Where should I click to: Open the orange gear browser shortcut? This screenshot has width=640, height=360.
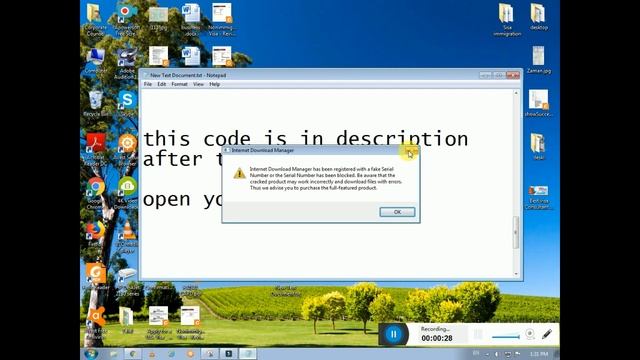point(127,149)
